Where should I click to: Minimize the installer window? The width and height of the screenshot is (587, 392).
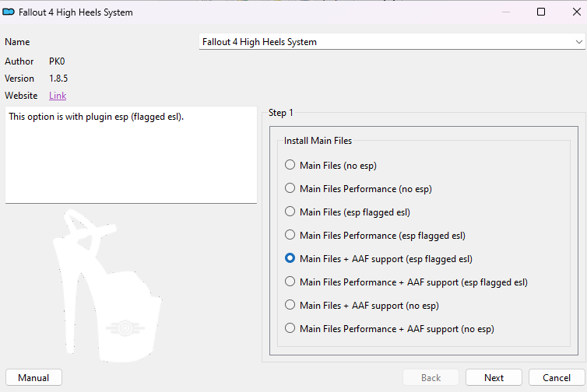tap(506, 12)
